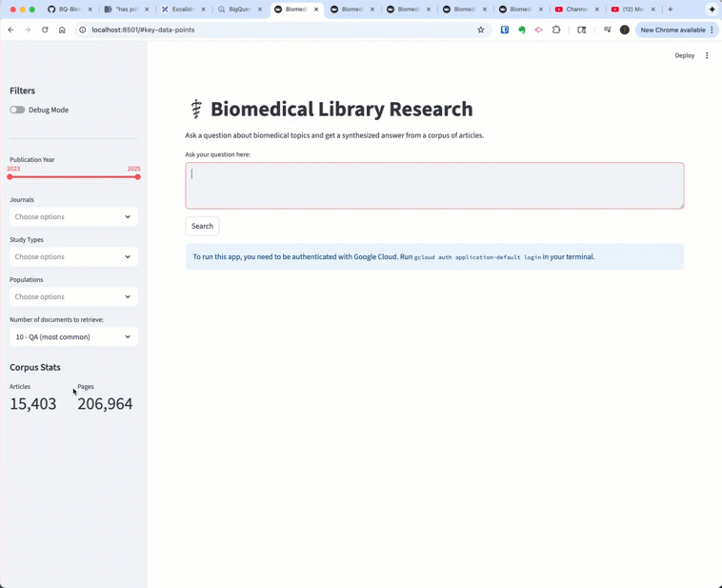This screenshot has width=722, height=588.
Task: Click the address bar URL
Action: pyautogui.click(x=143, y=30)
